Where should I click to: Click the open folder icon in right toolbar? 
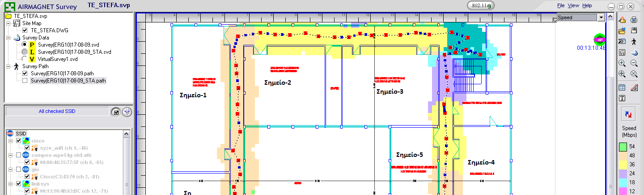[622, 30]
